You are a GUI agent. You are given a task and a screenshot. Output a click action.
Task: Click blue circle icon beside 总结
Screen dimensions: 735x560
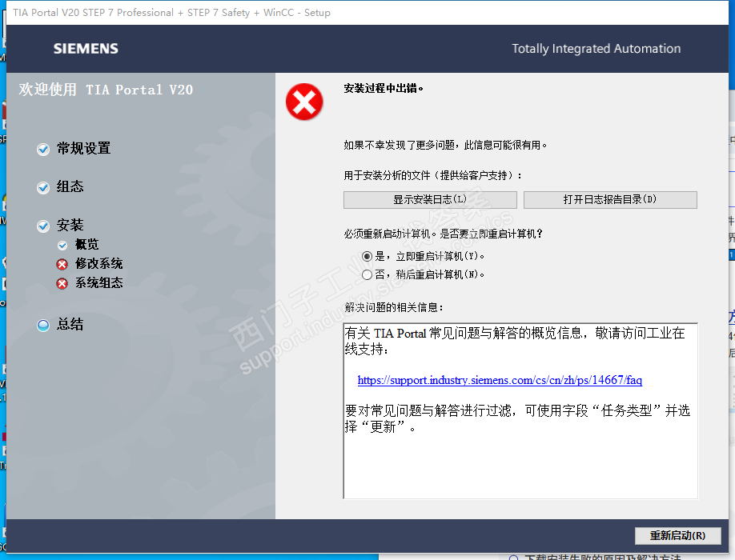43,325
